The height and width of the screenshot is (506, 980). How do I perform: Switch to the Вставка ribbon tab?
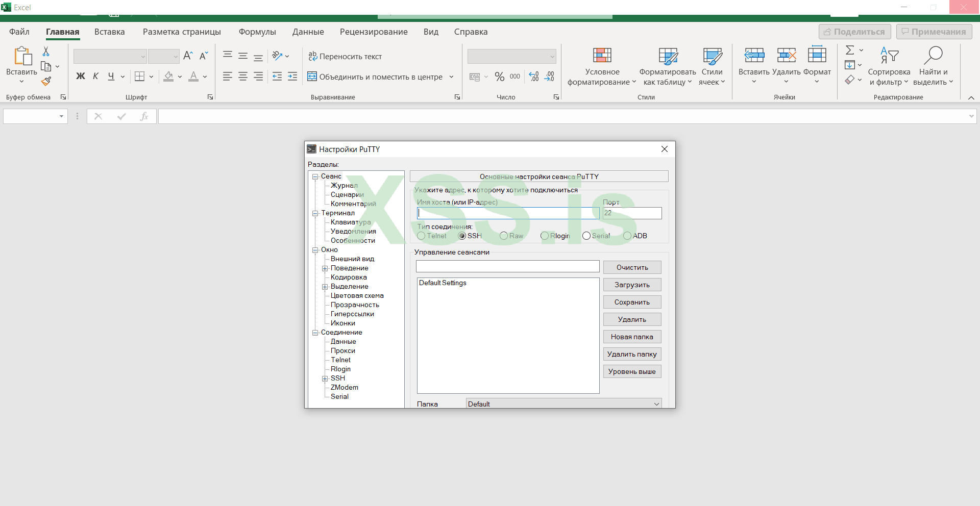pyautogui.click(x=109, y=32)
